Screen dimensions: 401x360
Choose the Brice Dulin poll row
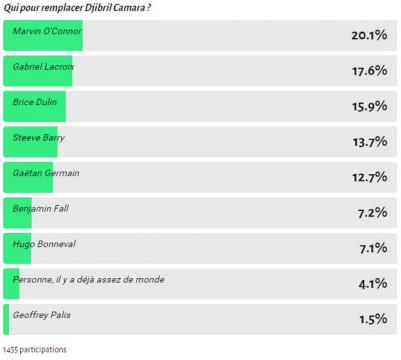click(200, 106)
